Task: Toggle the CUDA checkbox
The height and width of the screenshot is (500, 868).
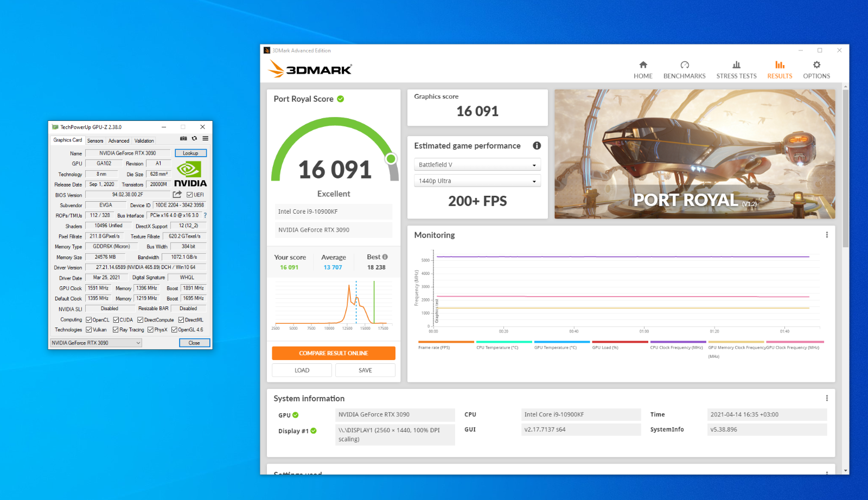Action: click(116, 320)
